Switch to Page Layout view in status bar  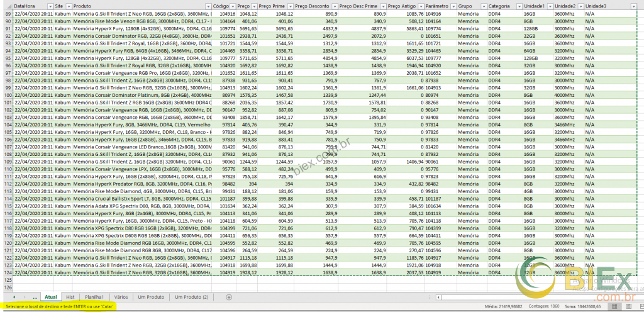tap(628, 306)
